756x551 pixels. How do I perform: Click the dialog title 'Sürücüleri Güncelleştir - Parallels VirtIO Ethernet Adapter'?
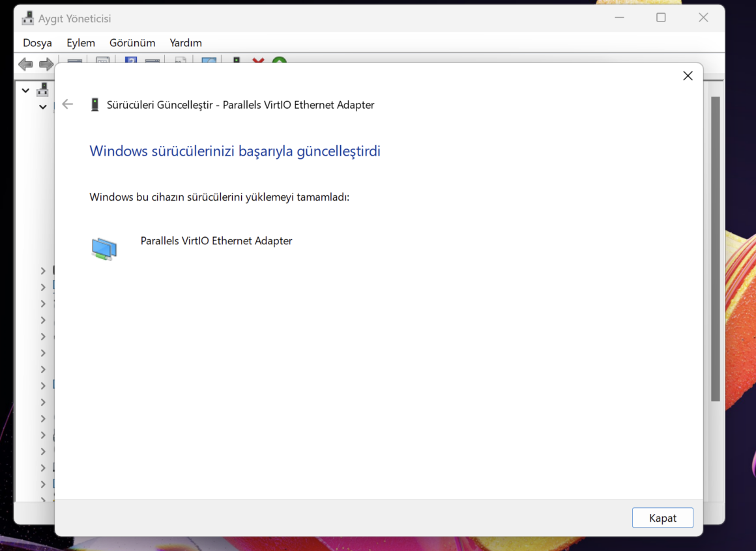[240, 105]
